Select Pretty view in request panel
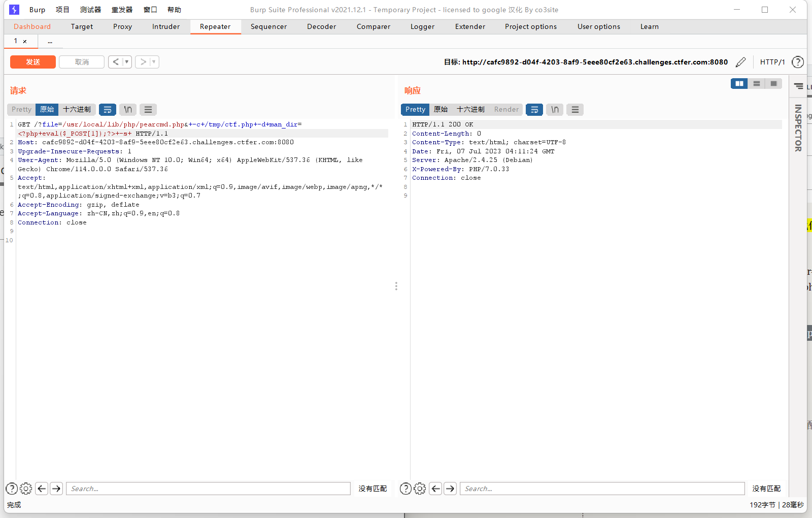The width and height of the screenshot is (812, 518). (x=21, y=109)
